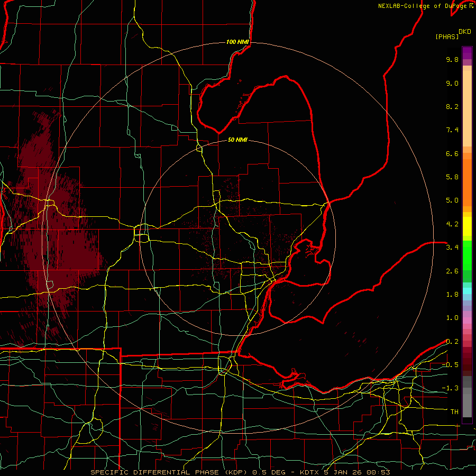Screen dimensions: 476x476
Task: Click the 1.8 legend value
Action: pyautogui.click(x=452, y=295)
